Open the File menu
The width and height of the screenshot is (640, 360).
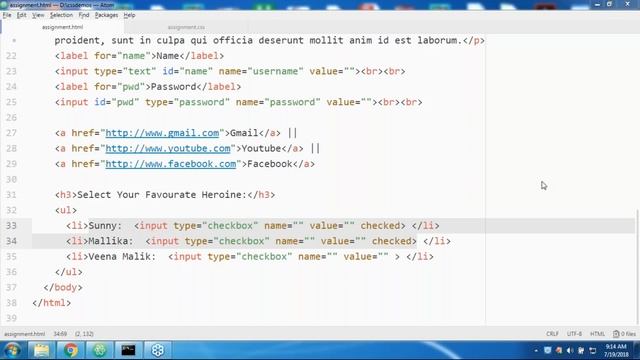7,15
